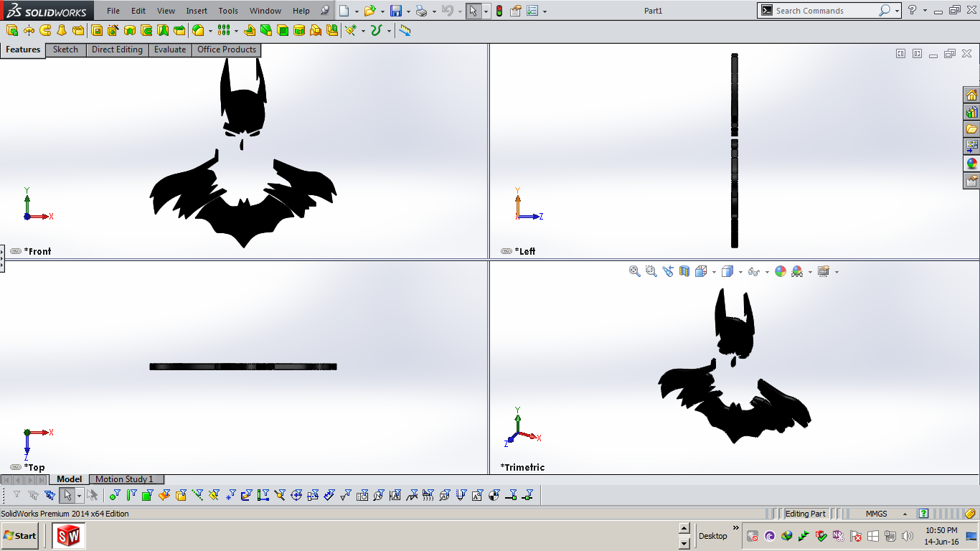Toggle the Filter Sketch Points filter
The width and height of the screenshot is (980, 551).
[230, 495]
